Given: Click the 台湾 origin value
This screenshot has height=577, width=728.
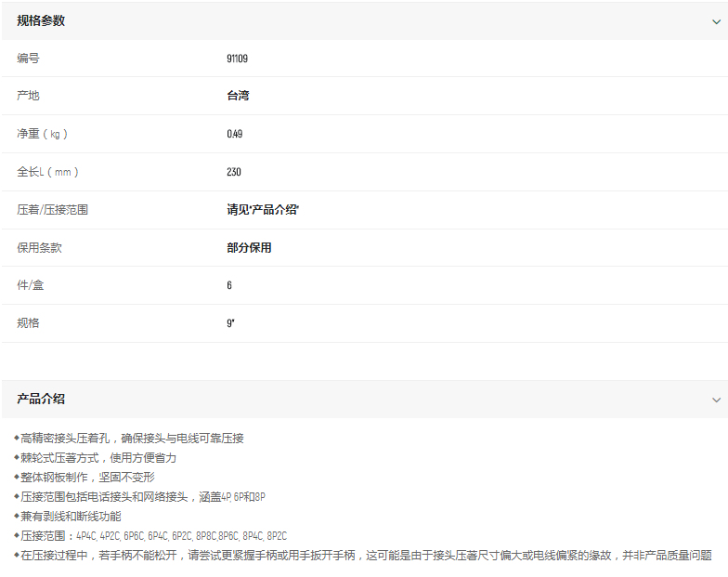Looking at the screenshot, I should [x=238, y=96].
